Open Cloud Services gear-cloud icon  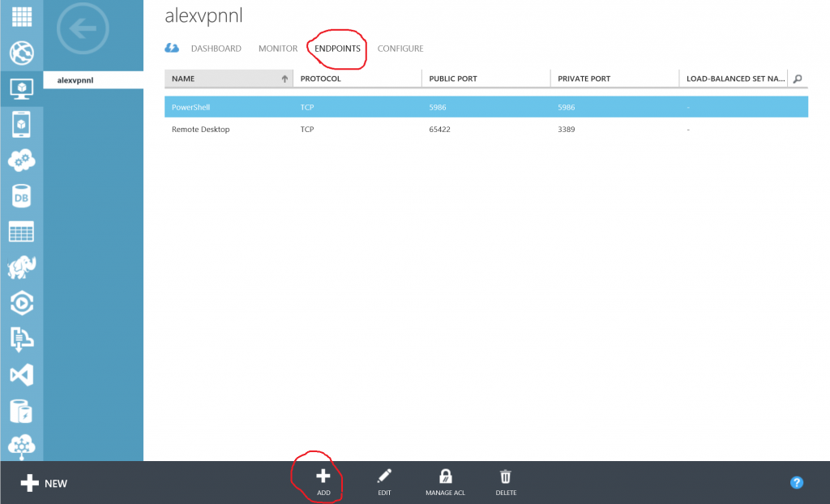coord(22,160)
